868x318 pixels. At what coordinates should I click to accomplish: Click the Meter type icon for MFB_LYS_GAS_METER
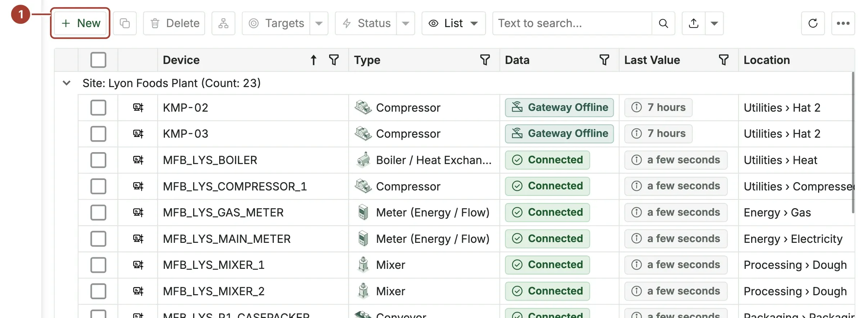363,212
